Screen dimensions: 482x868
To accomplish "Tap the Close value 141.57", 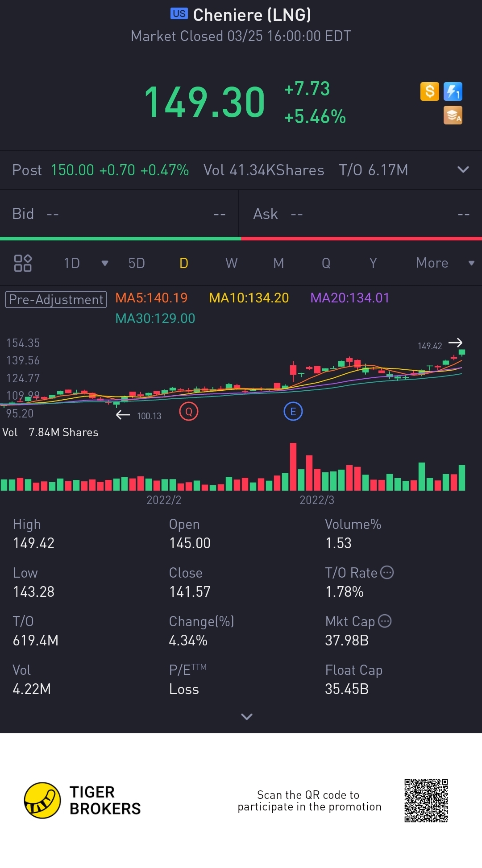I will point(190,592).
